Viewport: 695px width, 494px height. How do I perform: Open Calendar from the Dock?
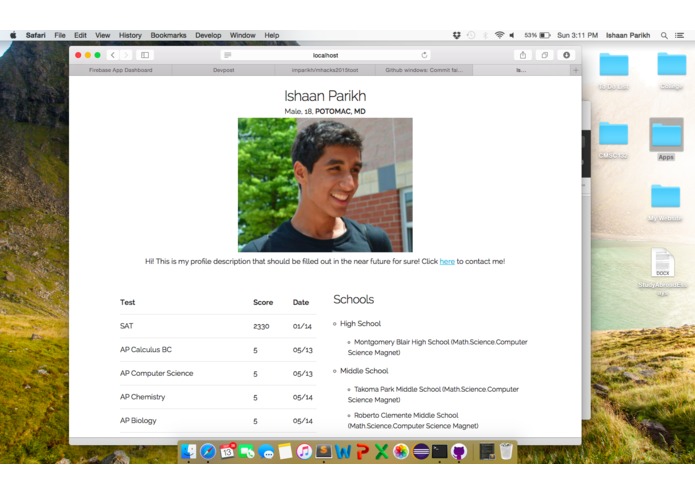tap(227, 451)
